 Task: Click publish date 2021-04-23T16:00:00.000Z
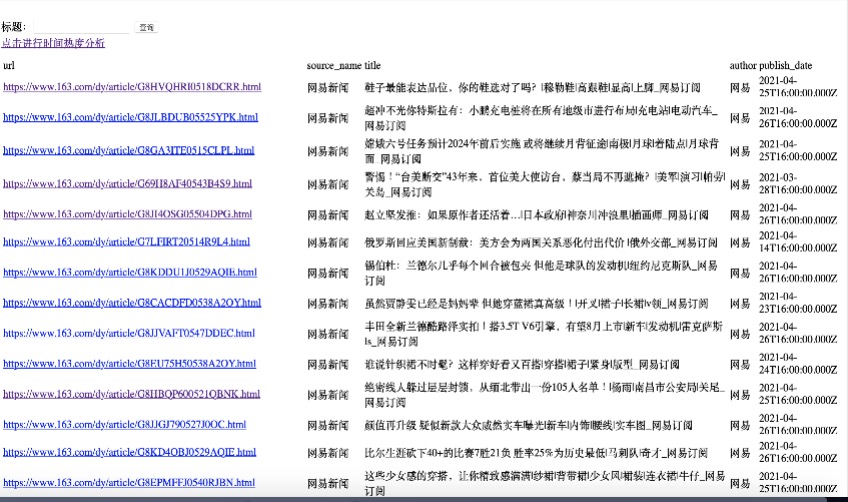[x=798, y=302]
